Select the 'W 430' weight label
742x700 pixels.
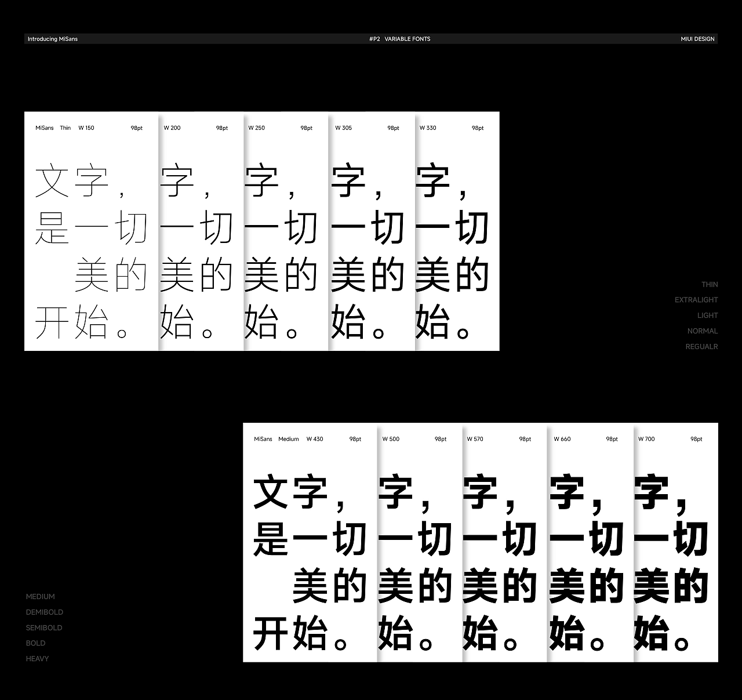point(315,439)
